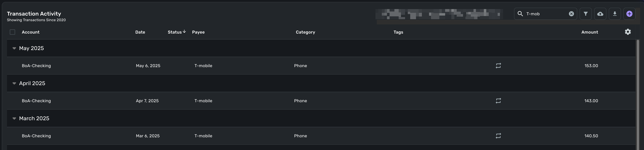Viewport: 644px width, 150px height.
Task: Sort by the Date column header
Action: pos(140,32)
